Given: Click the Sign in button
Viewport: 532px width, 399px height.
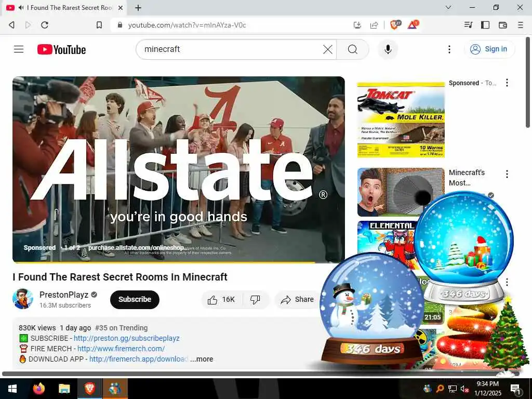Looking at the screenshot, I should [489, 49].
